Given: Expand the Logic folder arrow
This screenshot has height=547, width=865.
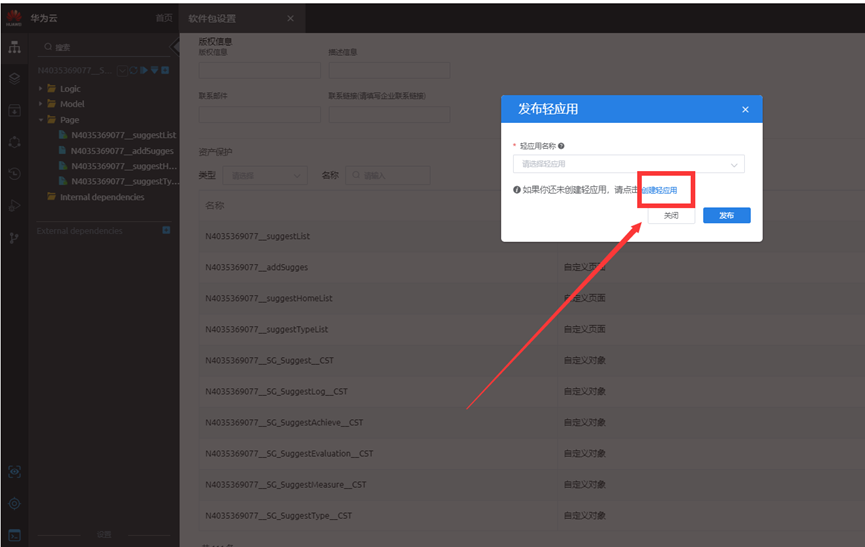Looking at the screenshot, I should pyautogui.click(x=40, y=88).
